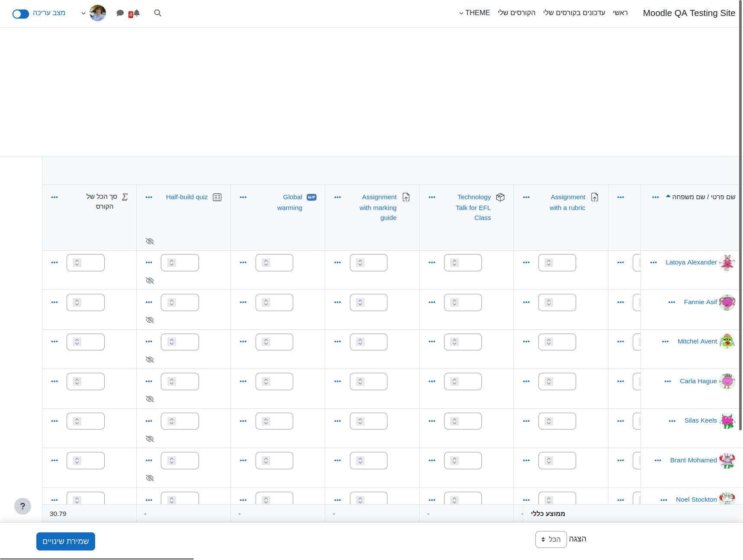Image resolution: width=743 pixels, height=560 pixels.
Task: Open the messaging speech bubble icon
Action: (x=120, y=13)
